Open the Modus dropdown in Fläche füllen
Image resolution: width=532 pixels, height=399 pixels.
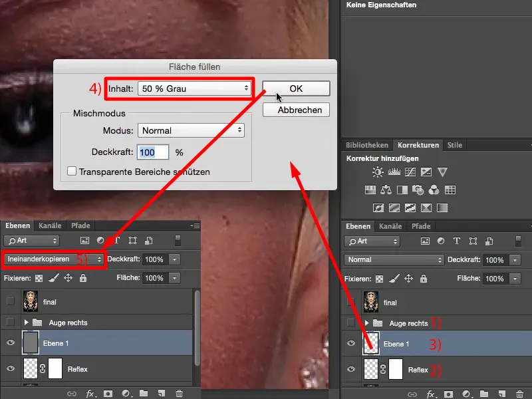pyautogui.click(x=191, y=130)
